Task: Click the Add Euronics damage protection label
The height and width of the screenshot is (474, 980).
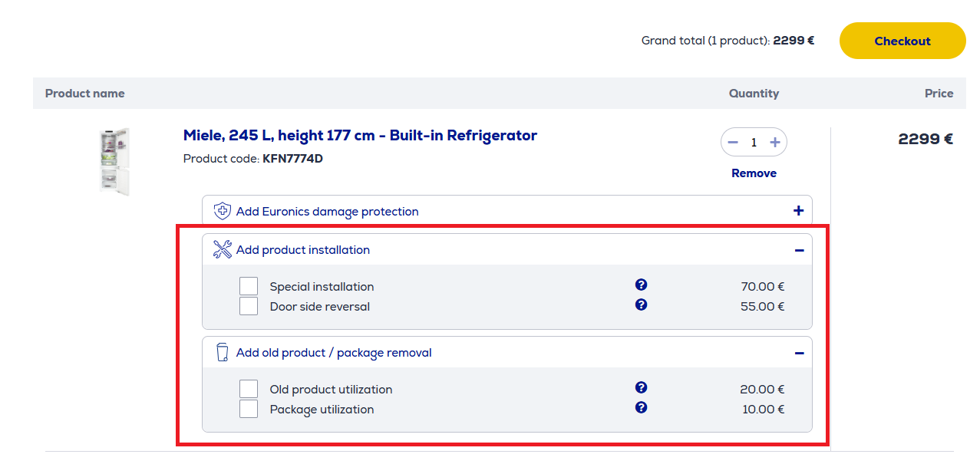Action: click(x=328, y=212)
